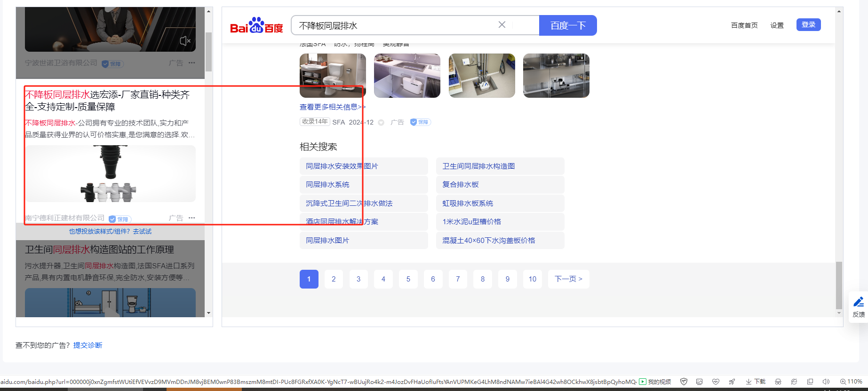Click the picture status bar icon

[x=700, y=382]
